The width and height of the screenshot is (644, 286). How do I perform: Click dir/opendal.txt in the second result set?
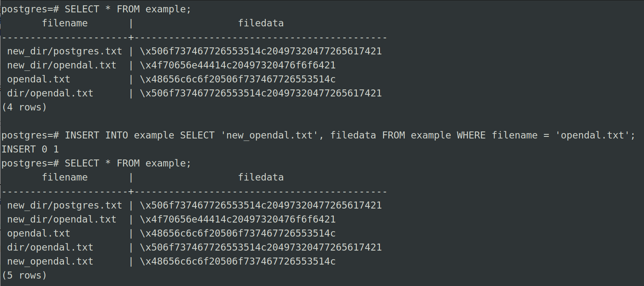click(50, 247)
